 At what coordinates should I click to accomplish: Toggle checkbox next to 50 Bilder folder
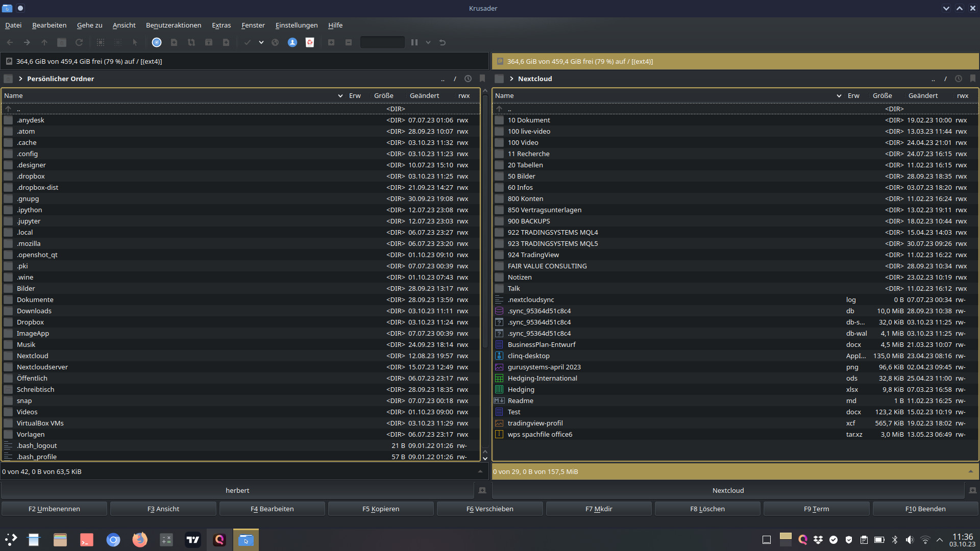click(x=499, y=177)
